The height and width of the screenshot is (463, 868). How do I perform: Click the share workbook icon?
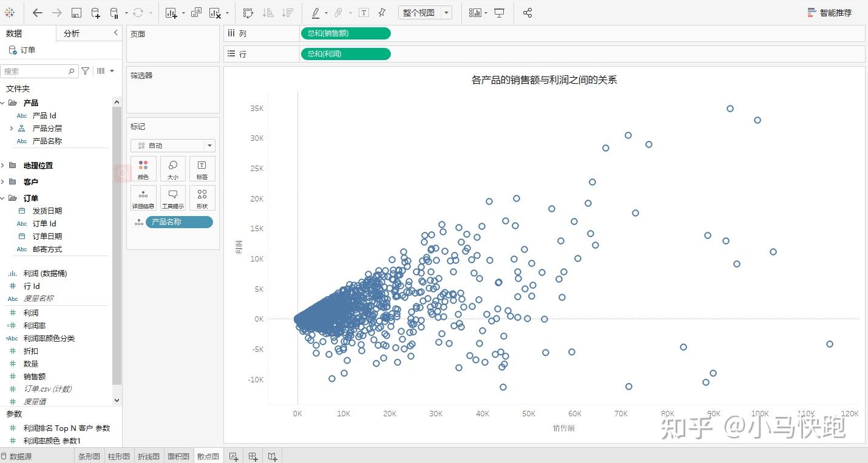(x=527, y=13)
